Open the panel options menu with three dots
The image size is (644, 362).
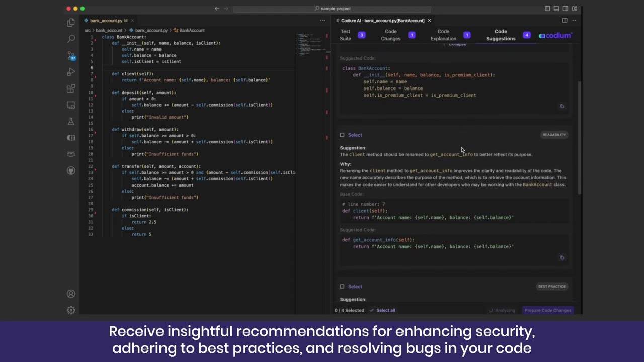(x=573, y=20)
